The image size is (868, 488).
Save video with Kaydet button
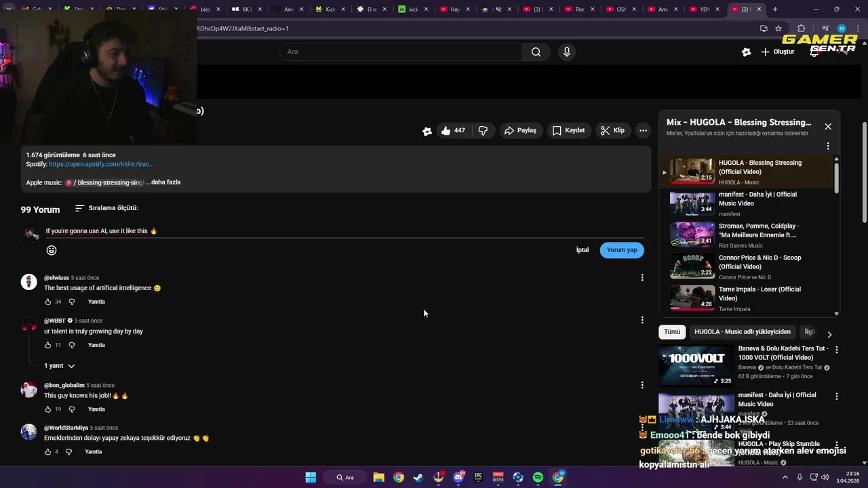568,130
